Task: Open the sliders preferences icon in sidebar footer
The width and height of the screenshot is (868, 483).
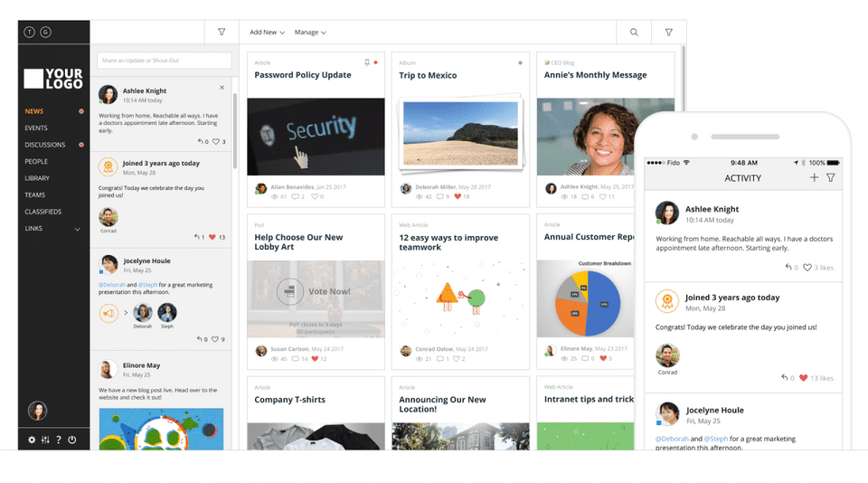Action: [45, 440]
